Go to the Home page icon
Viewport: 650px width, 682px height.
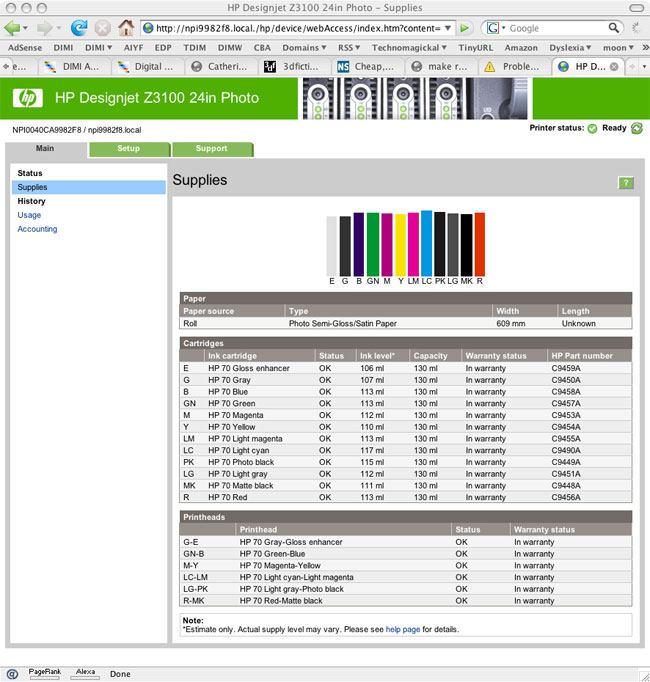126,28
